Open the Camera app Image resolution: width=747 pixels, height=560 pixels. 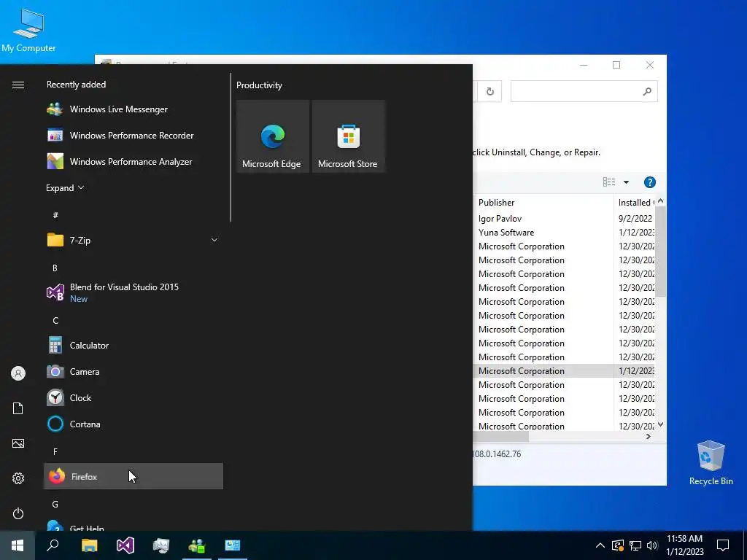133,371
